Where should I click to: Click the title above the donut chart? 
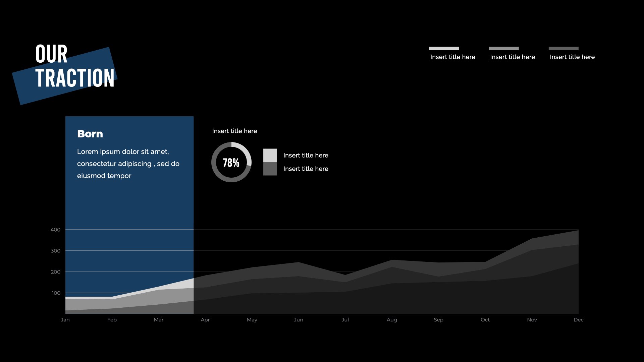pyautogui.click(x=234, y=131)
